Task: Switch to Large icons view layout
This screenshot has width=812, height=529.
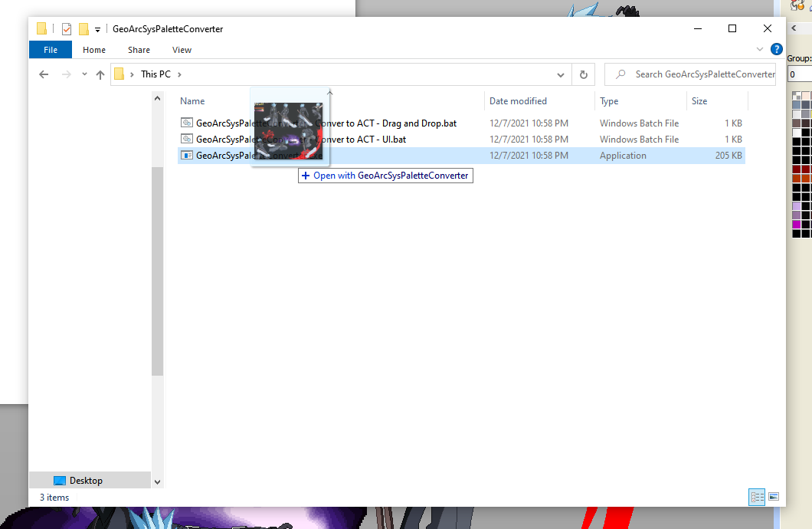Action: 774,497
